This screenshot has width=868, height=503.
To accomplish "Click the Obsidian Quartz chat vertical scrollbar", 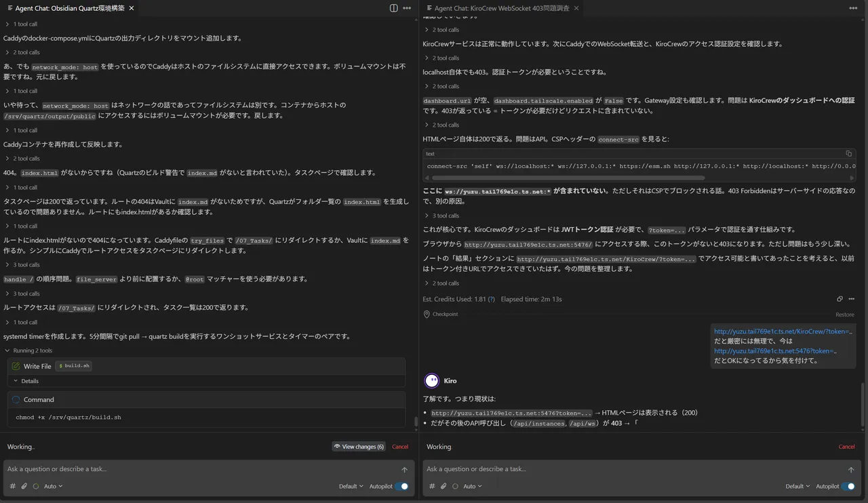I will tap(416, 422).
